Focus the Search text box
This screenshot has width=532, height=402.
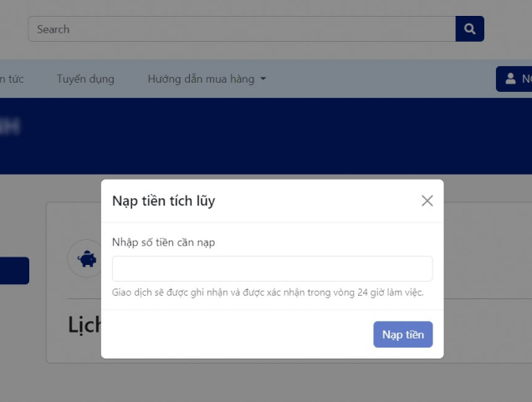(242, 28)
